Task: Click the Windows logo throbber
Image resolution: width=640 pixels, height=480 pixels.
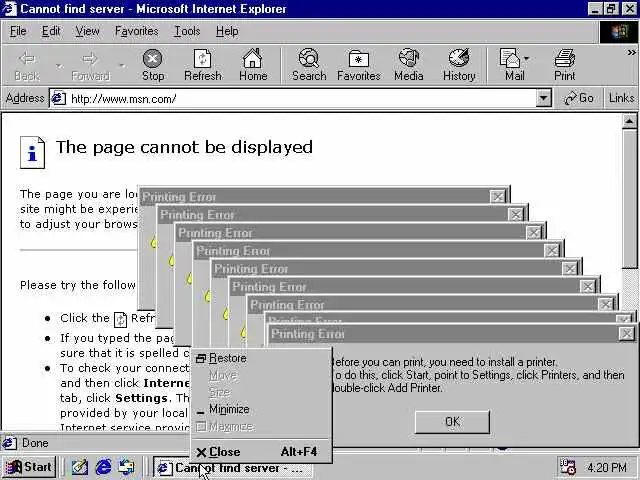Action: point(618,31)
